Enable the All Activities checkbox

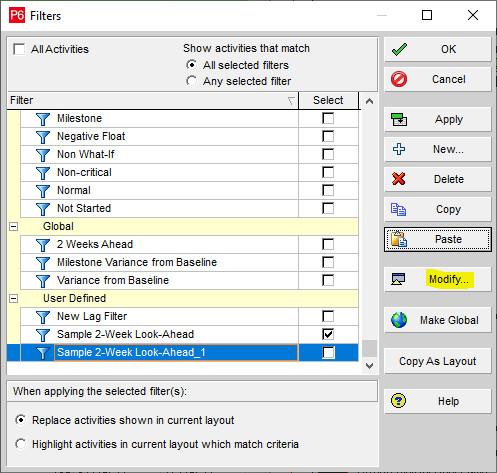point(19,49)
